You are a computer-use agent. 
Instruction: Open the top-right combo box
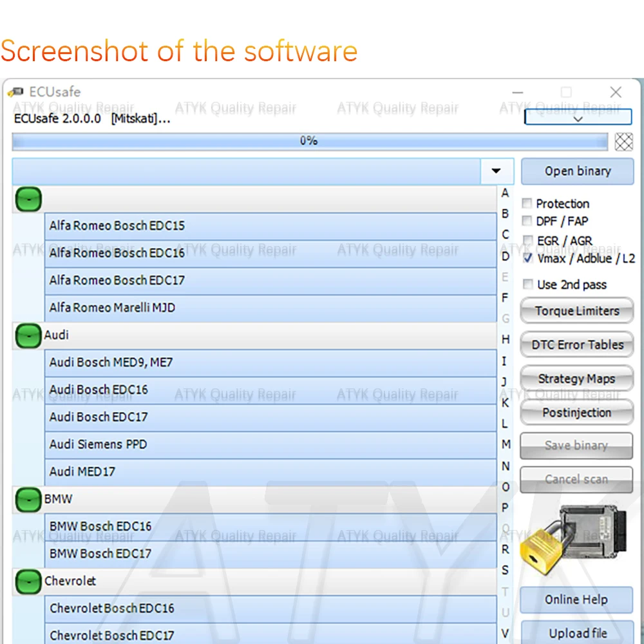click(x=578, y=117)
